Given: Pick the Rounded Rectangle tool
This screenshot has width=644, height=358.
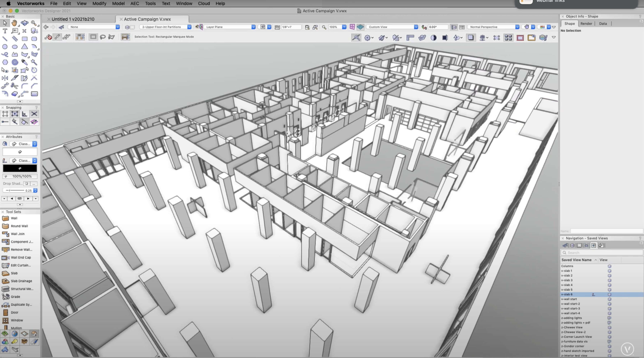Looking at the screenshot, I should coord(34,39).
